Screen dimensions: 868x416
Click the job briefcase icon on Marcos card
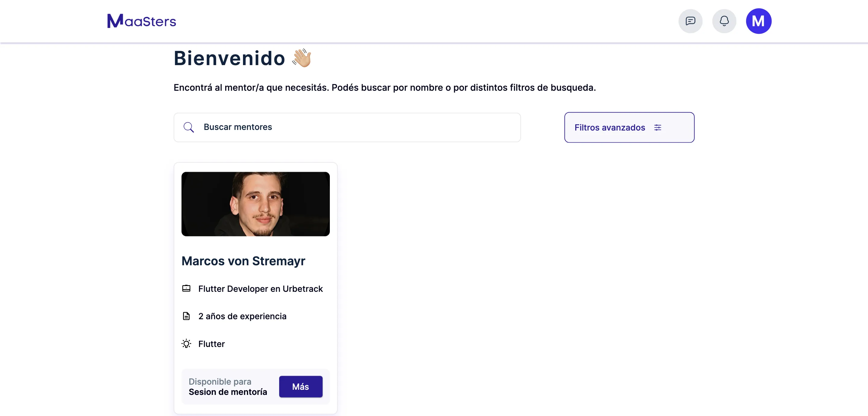186,288
